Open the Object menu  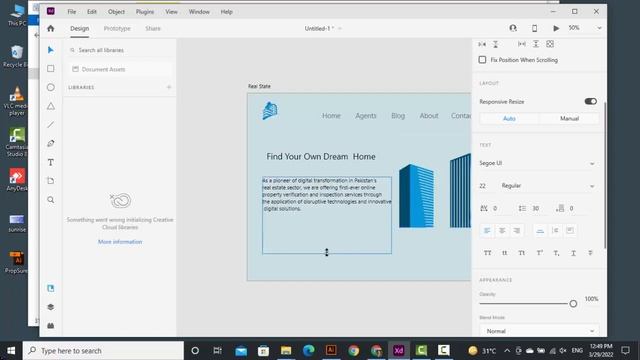[x=116, y=12]
